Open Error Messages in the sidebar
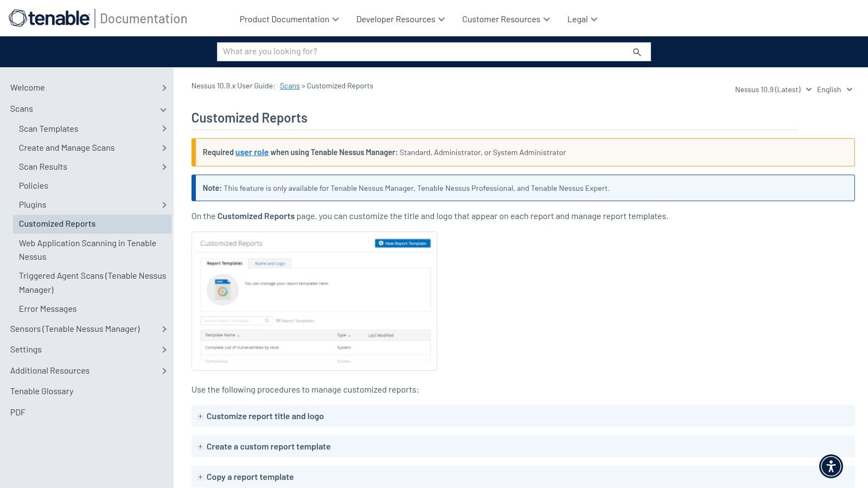868x488 pixels. click(x=48, y=309)
